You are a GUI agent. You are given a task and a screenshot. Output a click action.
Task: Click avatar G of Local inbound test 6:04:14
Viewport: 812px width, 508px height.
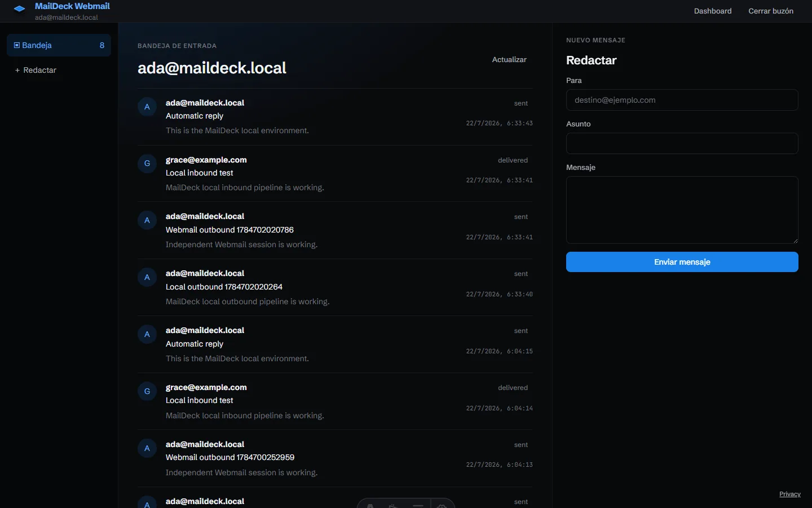coord(147,391)
